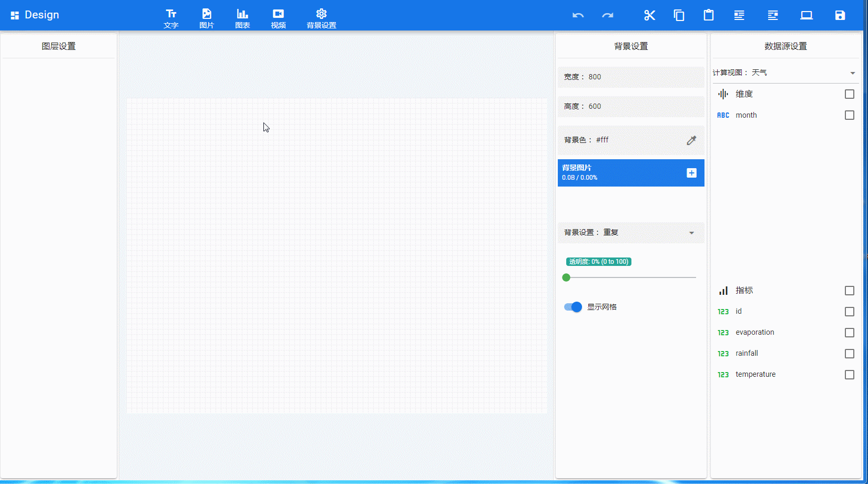Open 背景设置 from the toolbar
868x484 pixels.
point(321,18)
